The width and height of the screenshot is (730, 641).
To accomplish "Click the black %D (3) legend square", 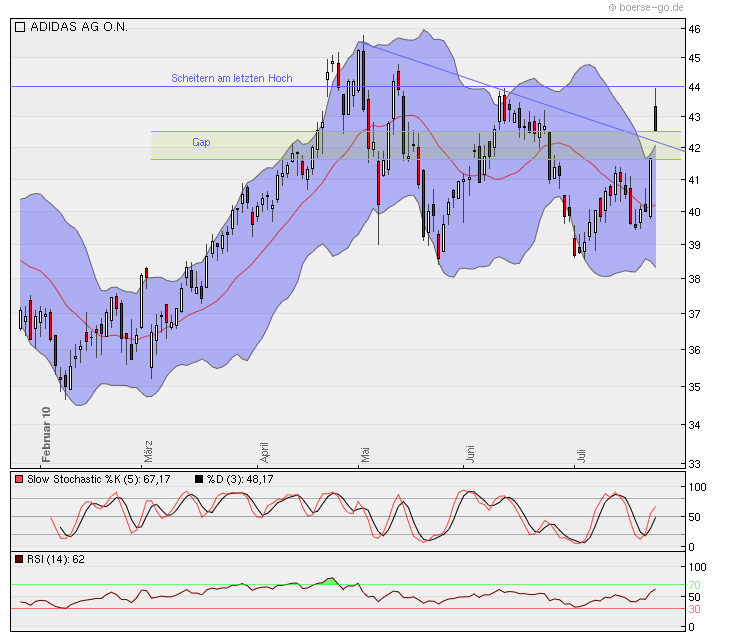I will tap(200, 480).
